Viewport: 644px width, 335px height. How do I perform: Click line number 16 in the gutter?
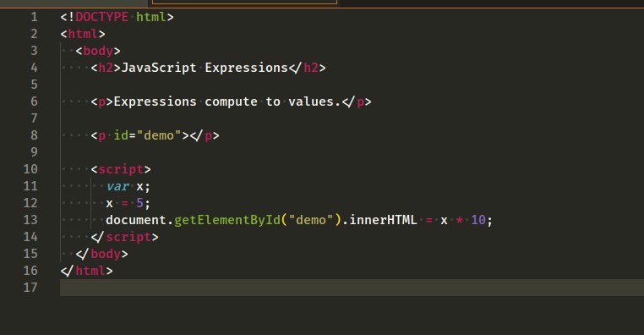point(30,270)
